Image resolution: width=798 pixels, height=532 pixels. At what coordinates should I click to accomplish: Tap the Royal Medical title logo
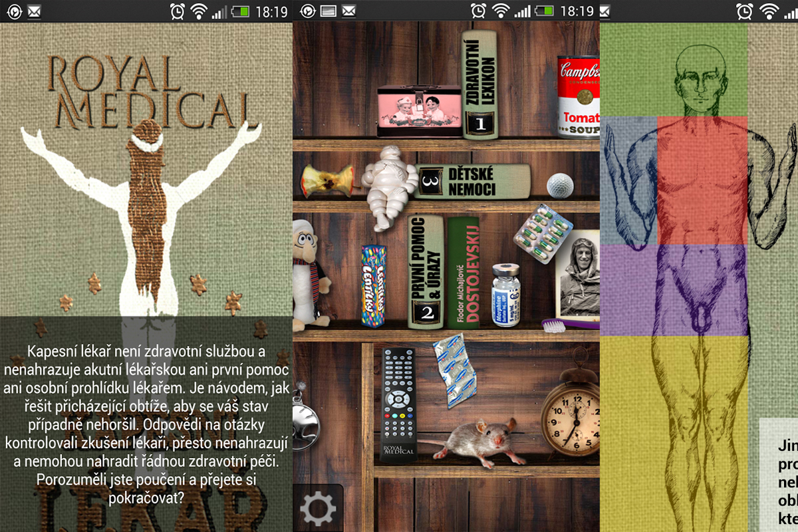(152, 91)
